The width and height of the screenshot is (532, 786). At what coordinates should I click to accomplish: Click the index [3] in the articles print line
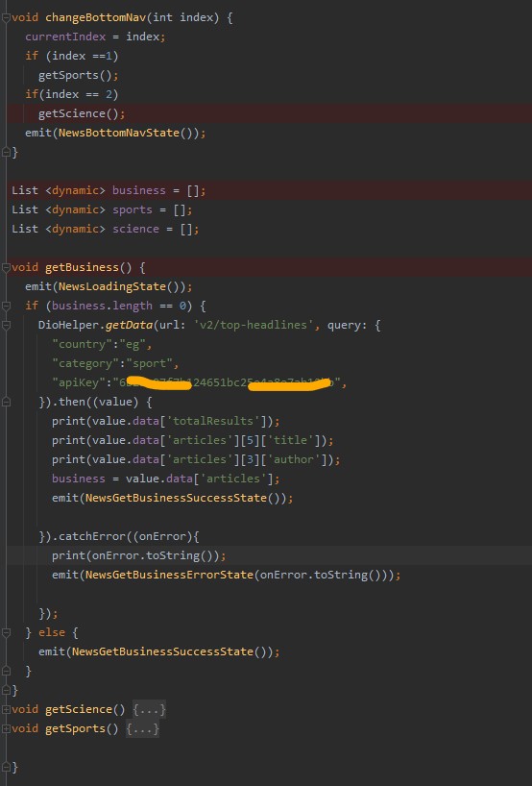[x=250, y=459]
